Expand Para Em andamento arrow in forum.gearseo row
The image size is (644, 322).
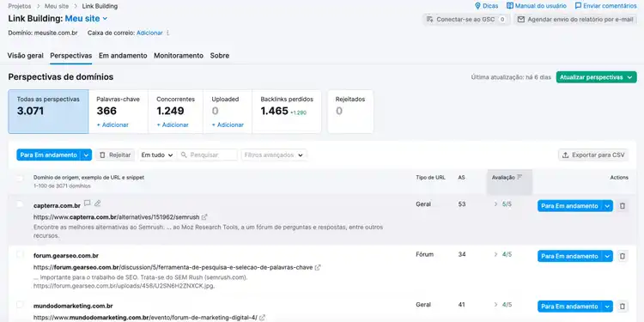607,256
